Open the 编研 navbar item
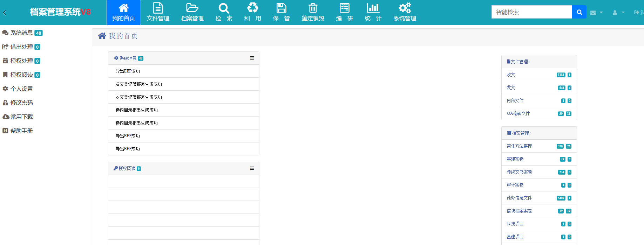 pos(344,13)
